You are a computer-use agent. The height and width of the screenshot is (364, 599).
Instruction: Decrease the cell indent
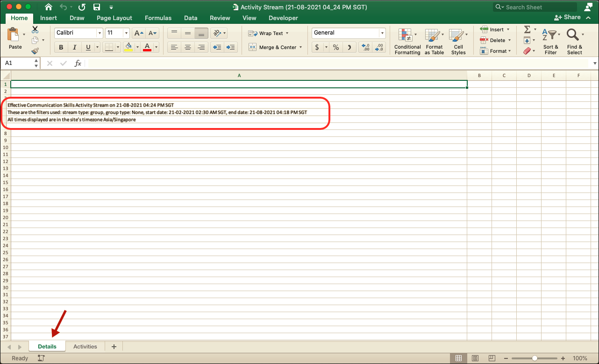[x=216, y=47]
